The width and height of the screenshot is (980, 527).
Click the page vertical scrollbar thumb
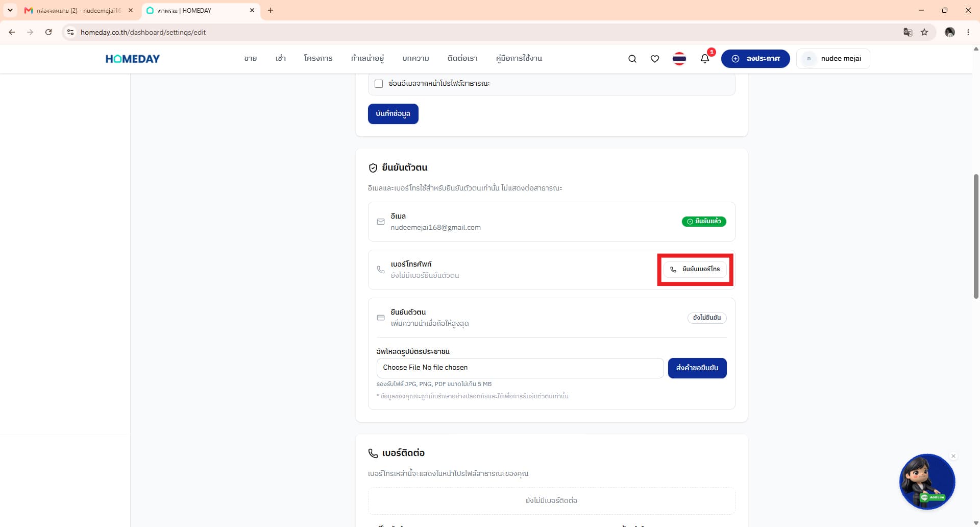click(976, 236)
